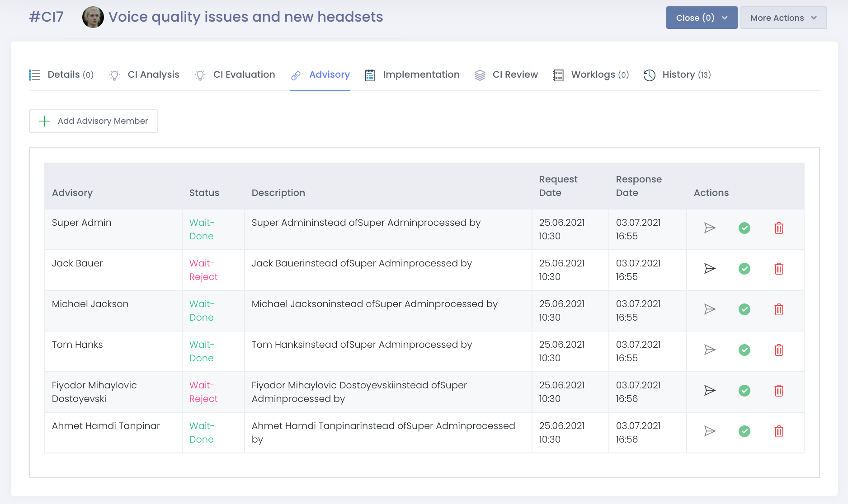Open the CI Review tab
Screen dimensions: 848x504
(x=506, y=75)
